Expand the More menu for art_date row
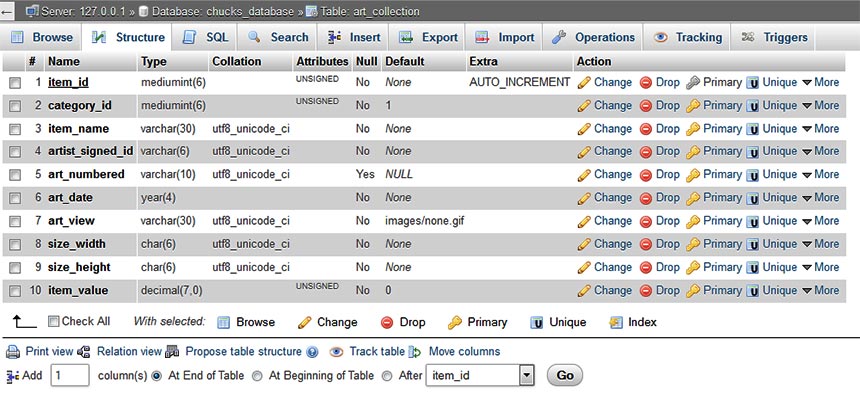The image size is (860, 394). (821, 198)
